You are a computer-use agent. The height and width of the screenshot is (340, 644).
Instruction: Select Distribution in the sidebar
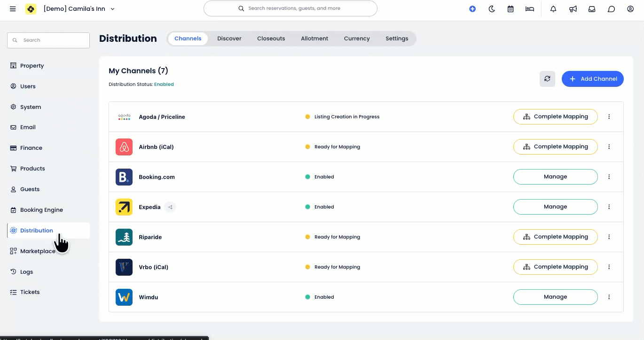[x=48, y=231]
